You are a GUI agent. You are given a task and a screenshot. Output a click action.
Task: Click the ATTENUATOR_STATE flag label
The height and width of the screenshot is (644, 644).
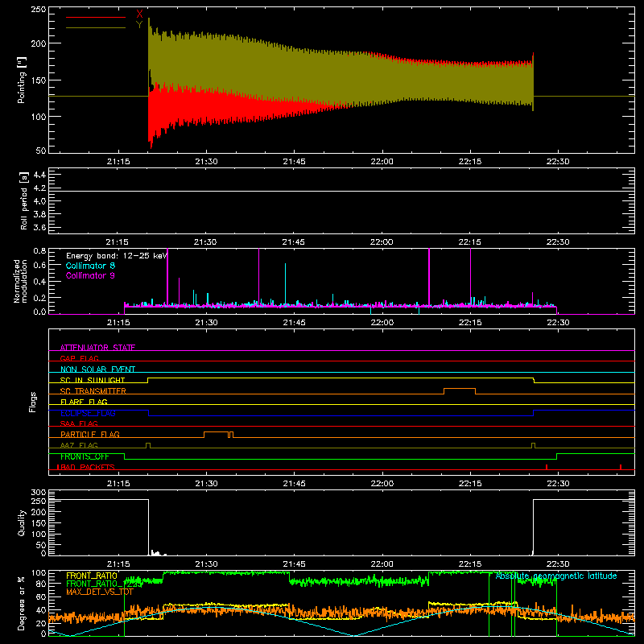[x=97, y=348]
